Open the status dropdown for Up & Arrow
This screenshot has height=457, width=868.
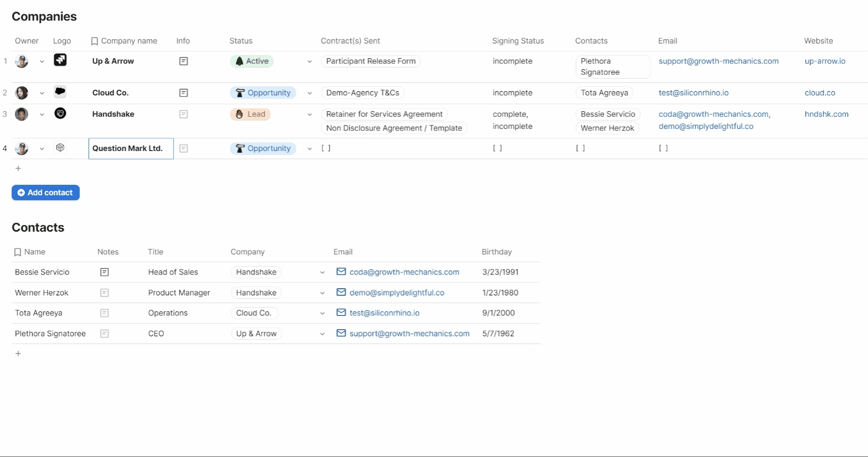(x=310, y=62)
